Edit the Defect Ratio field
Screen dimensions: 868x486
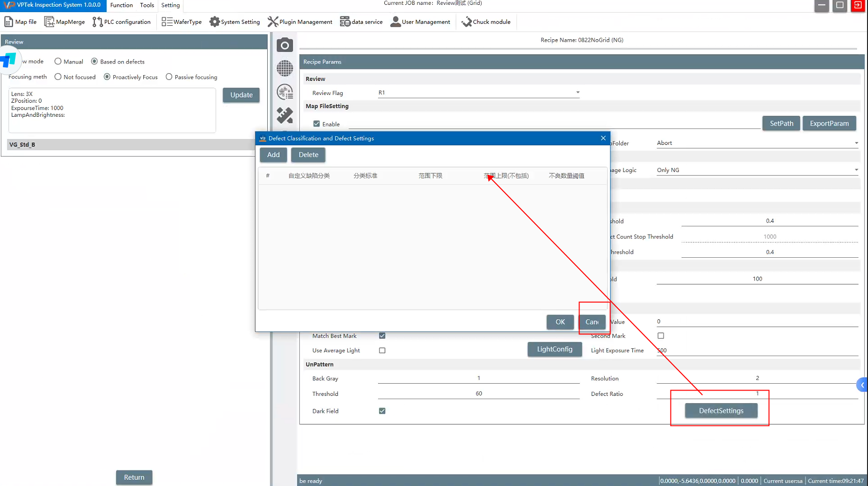(757, 393)
